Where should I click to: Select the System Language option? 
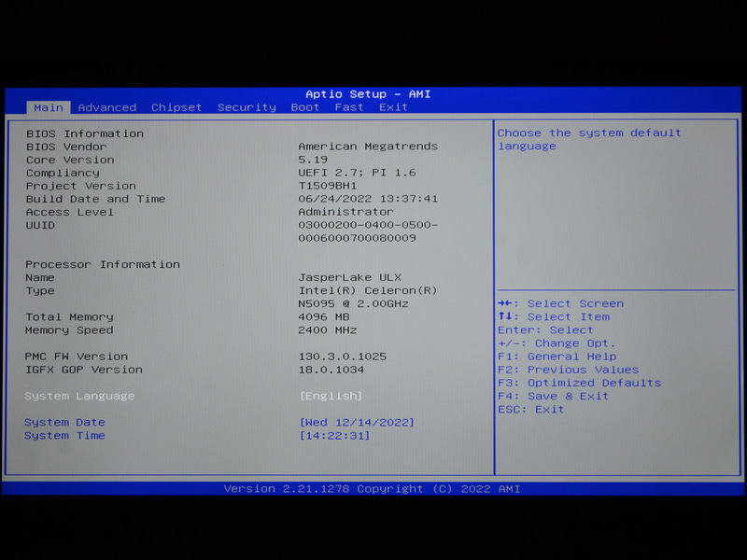tap(79, 396)
